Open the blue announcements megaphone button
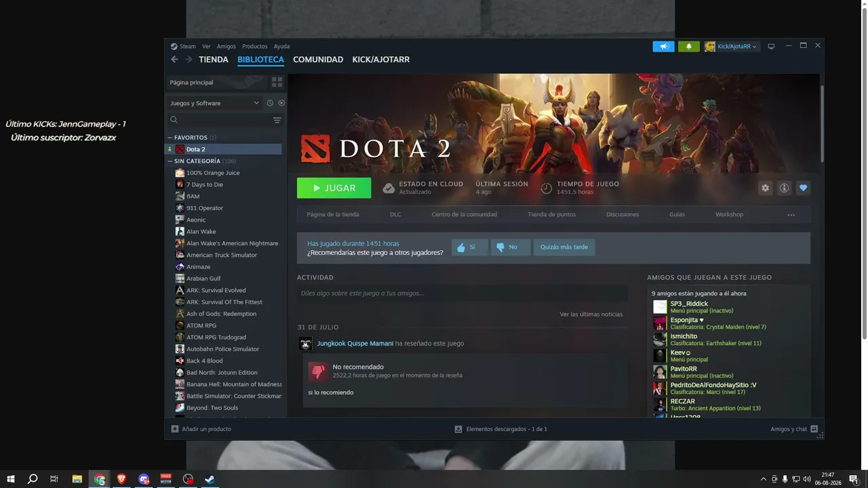 (x=664, y=47)
